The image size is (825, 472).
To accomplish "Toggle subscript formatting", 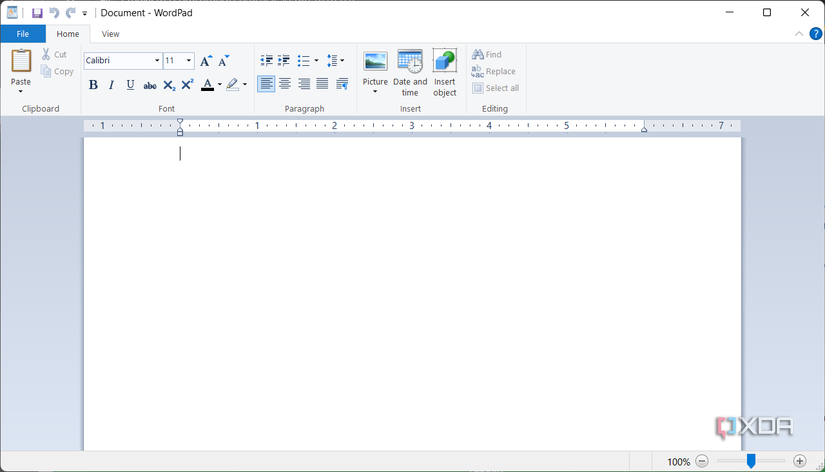I will (169, 85).
